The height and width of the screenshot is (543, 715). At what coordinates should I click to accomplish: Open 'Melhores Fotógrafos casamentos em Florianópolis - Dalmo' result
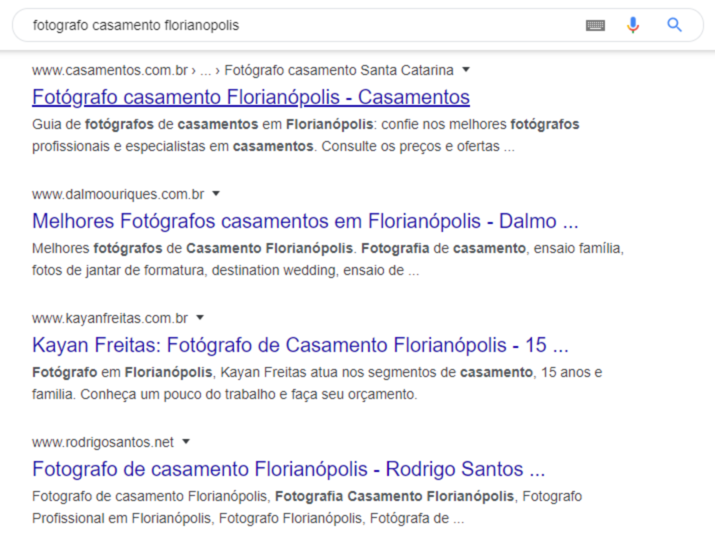coord(305,221)
